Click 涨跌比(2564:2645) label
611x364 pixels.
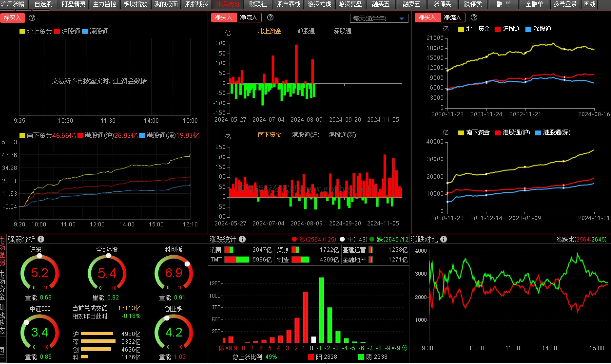tap(581, 239)
